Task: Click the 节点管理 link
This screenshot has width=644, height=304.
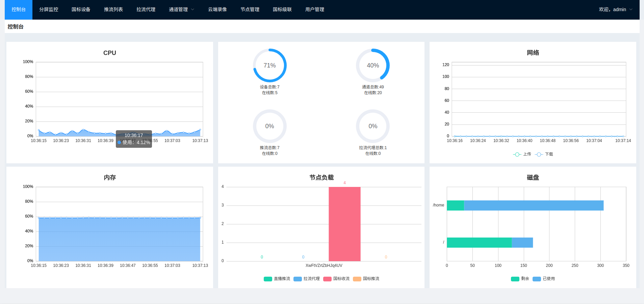Action: [x=250, y=9]
